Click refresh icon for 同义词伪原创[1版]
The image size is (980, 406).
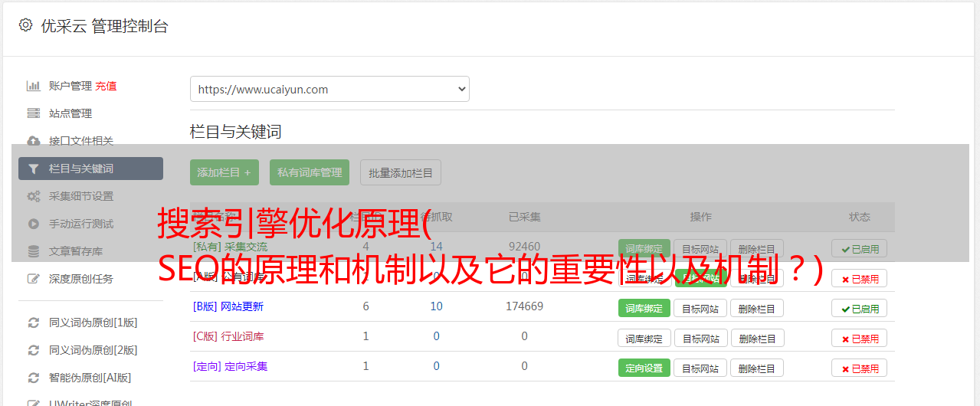coord(33,323)
